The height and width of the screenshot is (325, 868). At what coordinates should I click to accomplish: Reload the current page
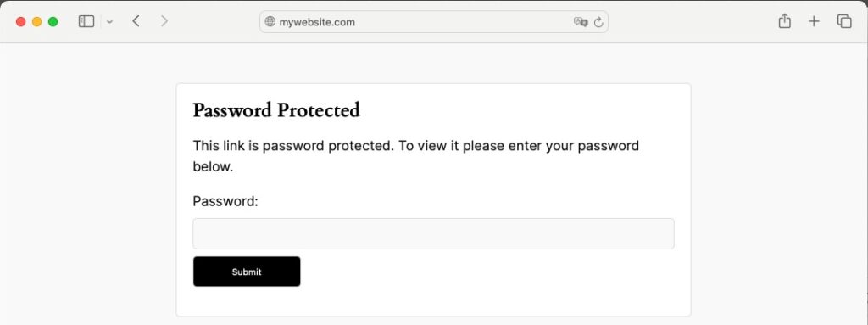[598, 22]
